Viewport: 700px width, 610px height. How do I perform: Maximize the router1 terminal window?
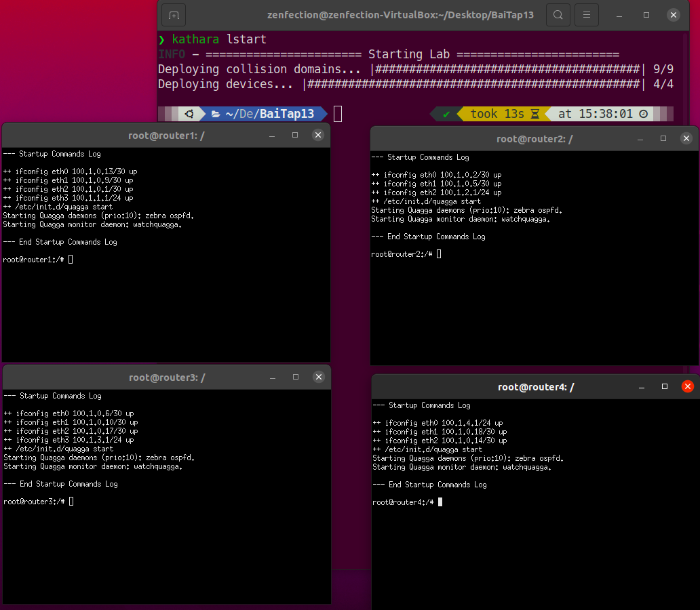295,135
